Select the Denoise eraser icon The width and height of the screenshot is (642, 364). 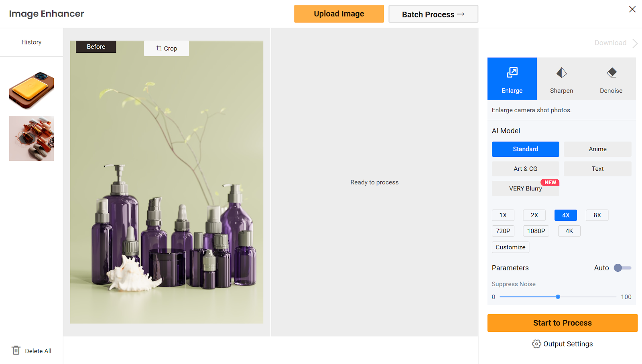(611, 73)
